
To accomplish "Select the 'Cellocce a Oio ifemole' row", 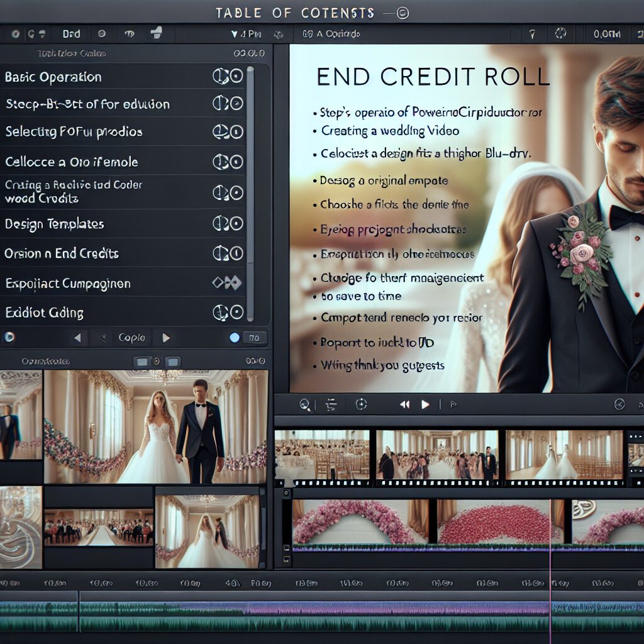I will (x=123, y=162).
